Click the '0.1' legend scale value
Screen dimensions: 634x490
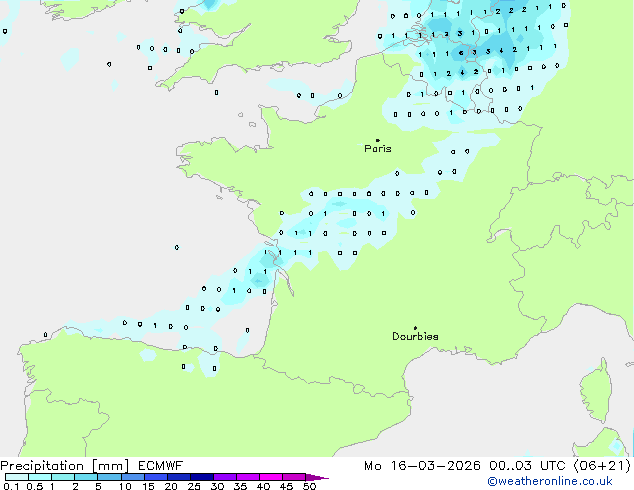click(x=11, y=486)
